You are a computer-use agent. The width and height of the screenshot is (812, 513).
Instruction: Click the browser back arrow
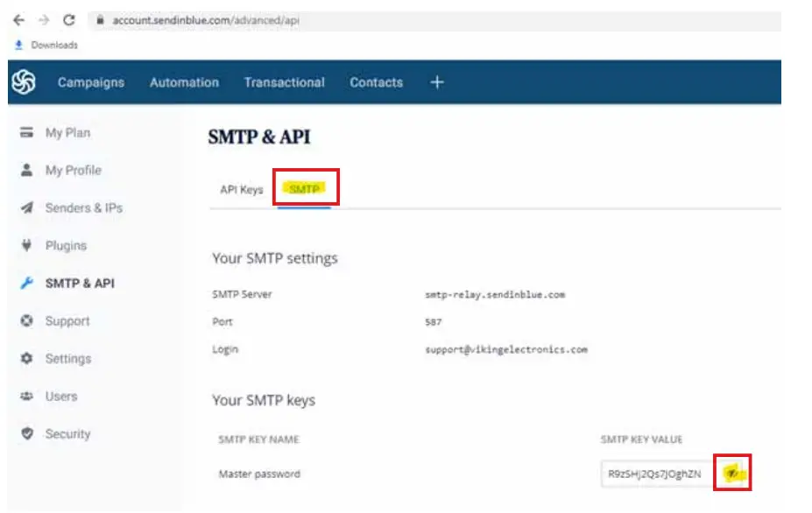(18, 20)
